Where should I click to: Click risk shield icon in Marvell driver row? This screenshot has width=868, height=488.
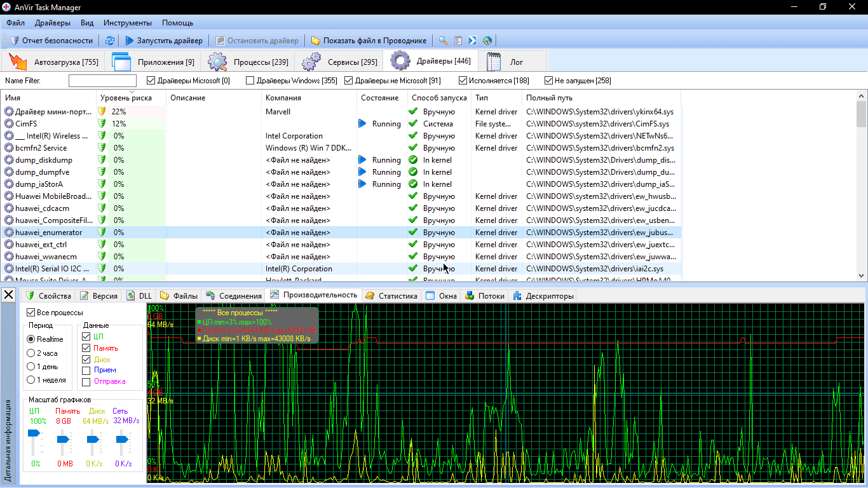(x=102, y=112)
